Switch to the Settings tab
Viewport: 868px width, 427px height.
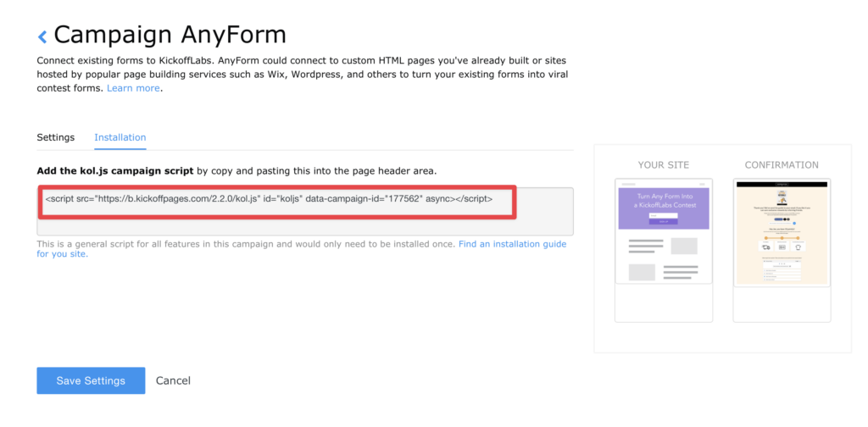click(x=55, y=137)
